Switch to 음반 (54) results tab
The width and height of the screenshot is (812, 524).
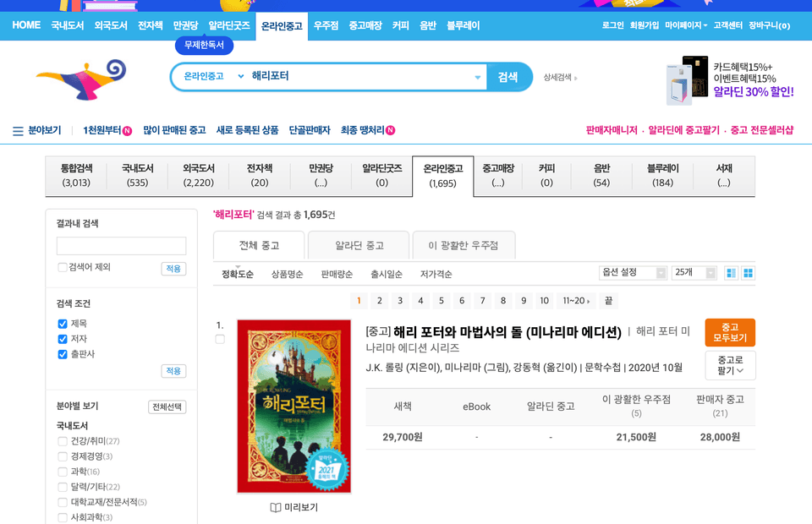pyautogui.click(x=601, y=175)
